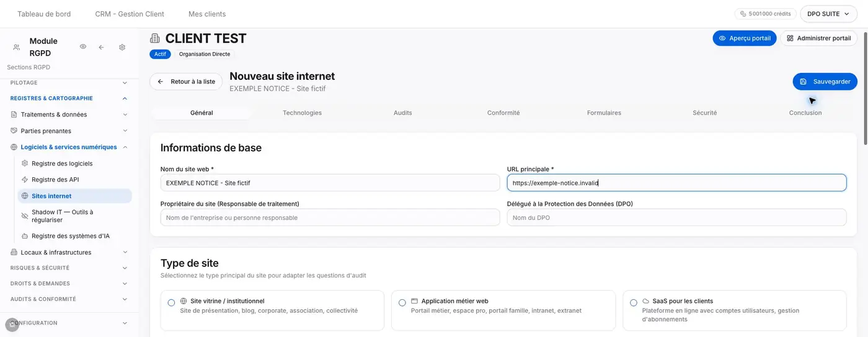Expand Locaux & infrastructures chevron
This screenshot has width=868, height=337.
[125, 252]
